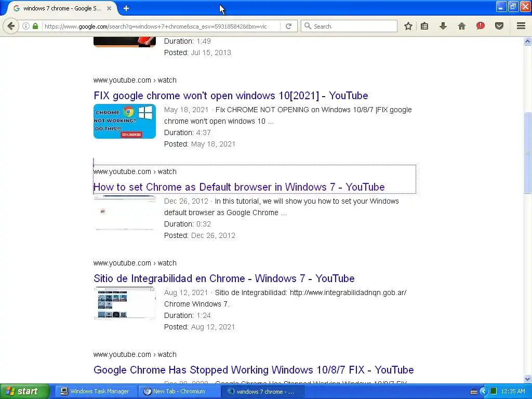532x399 pixels.
Task: Click 'Posted: Jul 15, 2013' text
Action: [197, 52]
